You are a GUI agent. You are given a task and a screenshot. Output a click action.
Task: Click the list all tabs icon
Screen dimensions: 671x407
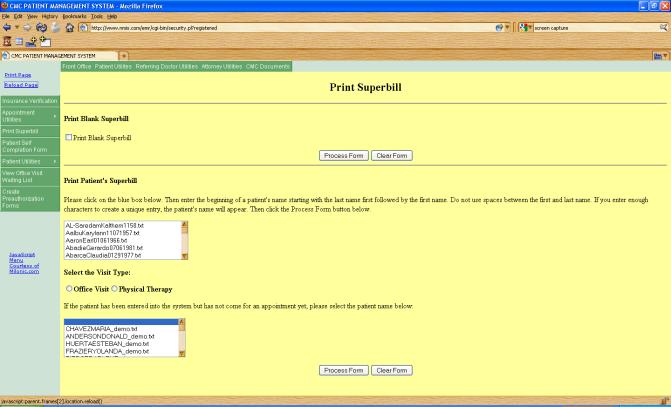(x=658, y=55)
